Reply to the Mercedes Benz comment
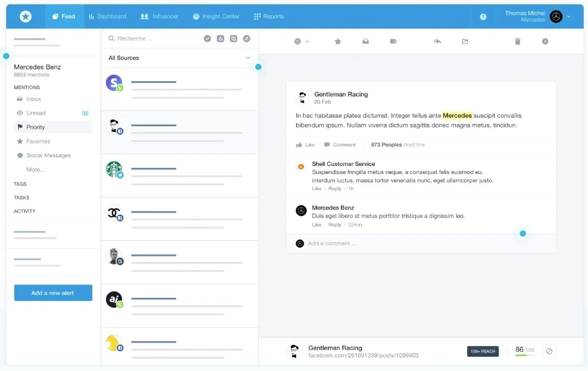The image size is (588, 371). [335, 225]
